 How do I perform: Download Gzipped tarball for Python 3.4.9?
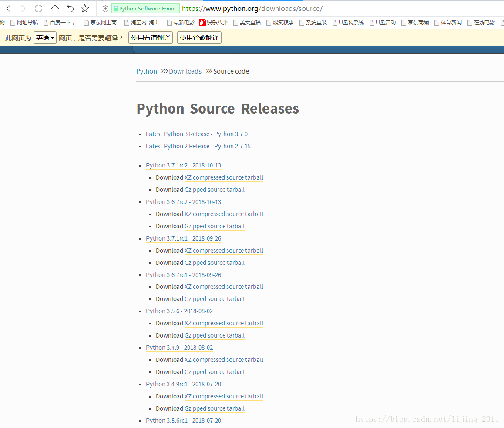point(215,372)
